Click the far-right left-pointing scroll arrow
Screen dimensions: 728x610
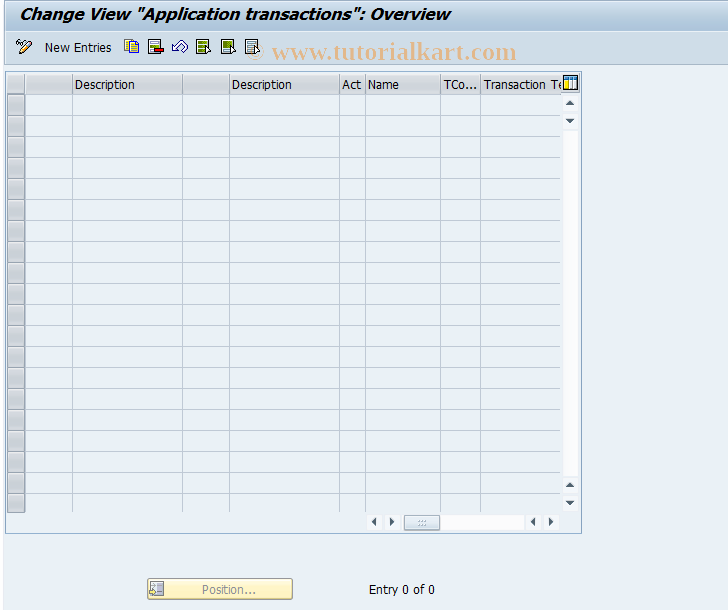click(533, 522)
